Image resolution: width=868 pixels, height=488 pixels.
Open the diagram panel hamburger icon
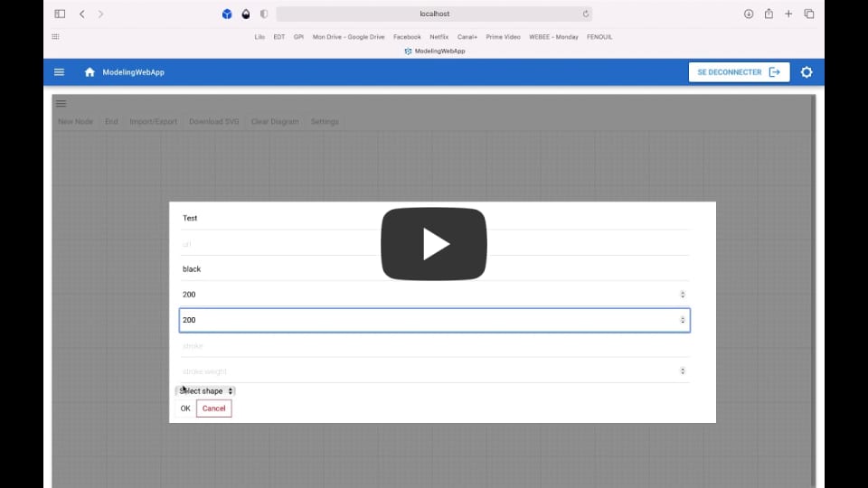coord(61,103)
